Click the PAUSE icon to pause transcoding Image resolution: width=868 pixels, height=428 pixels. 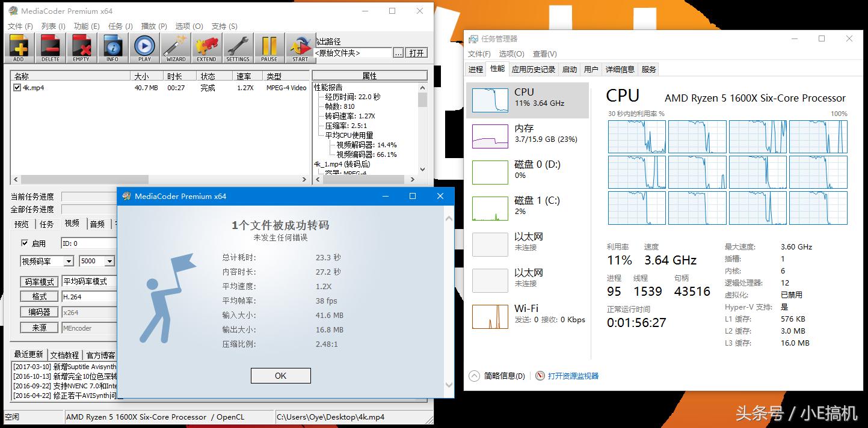coord(269,47)
